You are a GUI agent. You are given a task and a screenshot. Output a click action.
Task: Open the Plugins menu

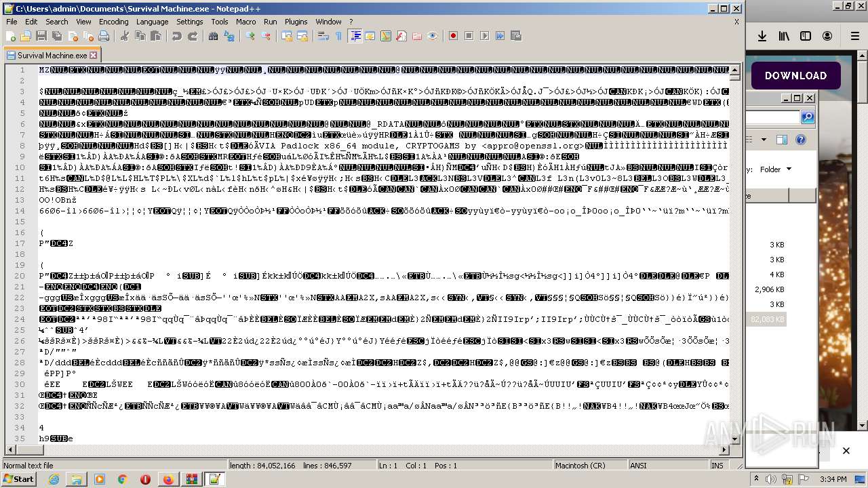coord(296,22)
